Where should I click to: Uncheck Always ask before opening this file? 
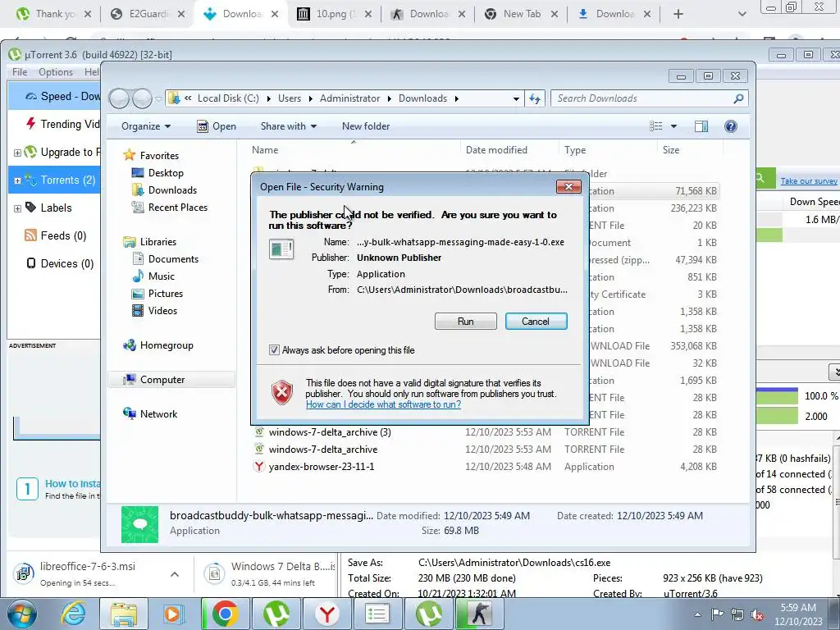tap(274, 349)
